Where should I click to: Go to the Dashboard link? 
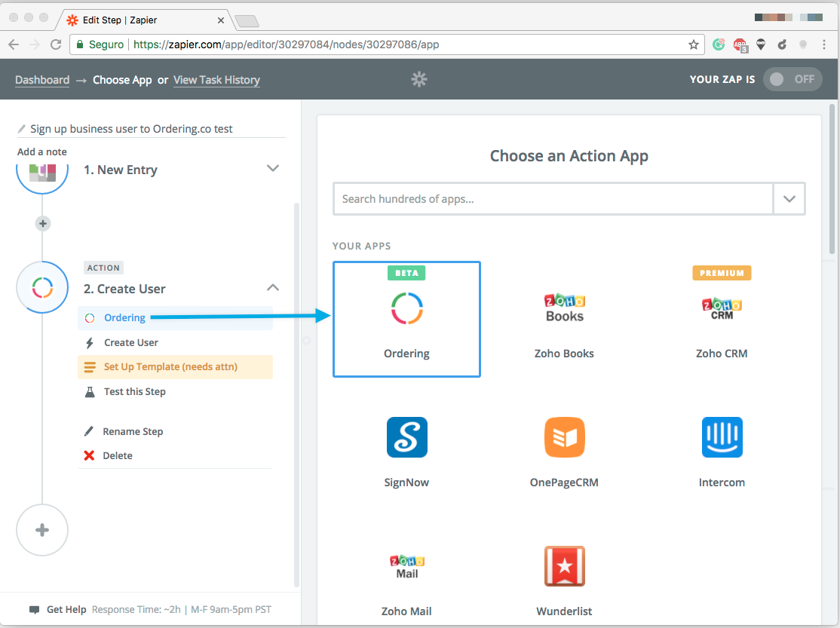42,80
